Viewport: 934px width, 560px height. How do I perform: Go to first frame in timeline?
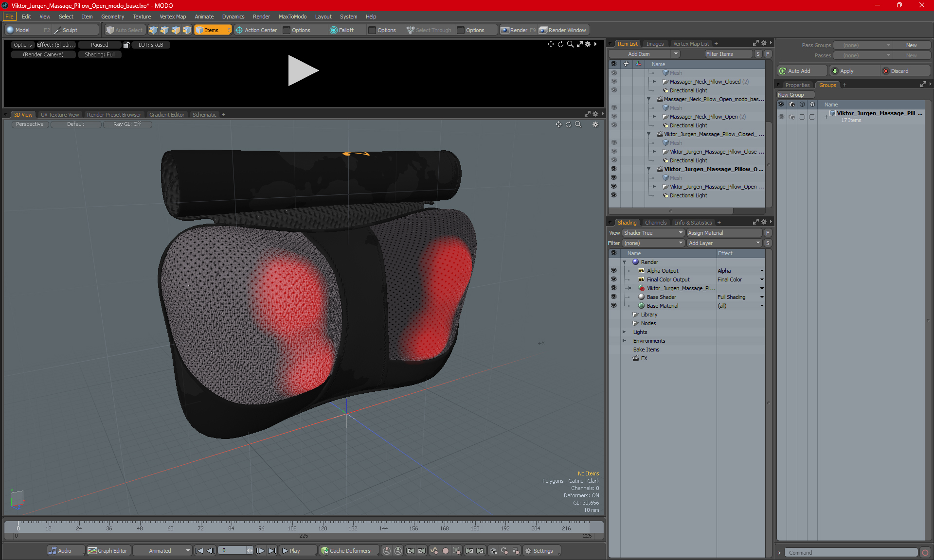point(199,551)
